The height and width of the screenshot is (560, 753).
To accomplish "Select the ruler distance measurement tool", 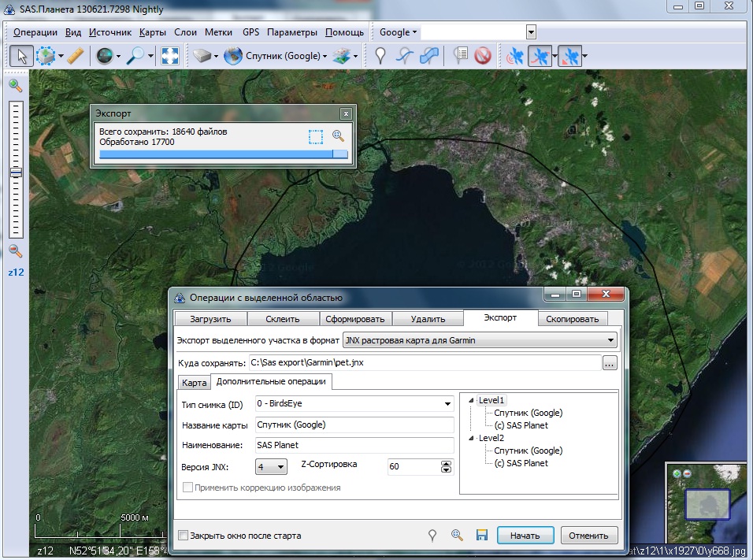I will click(x=75, y=56).
